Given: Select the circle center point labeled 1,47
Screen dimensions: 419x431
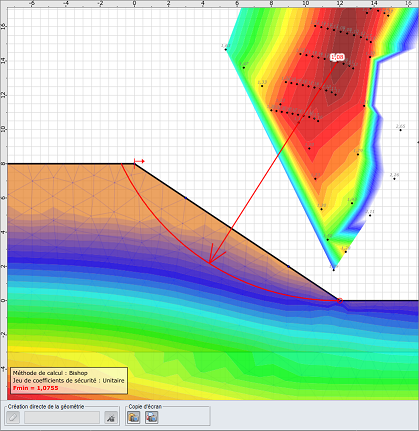Looking at the screenshot, I should click(x=244, y=68).
